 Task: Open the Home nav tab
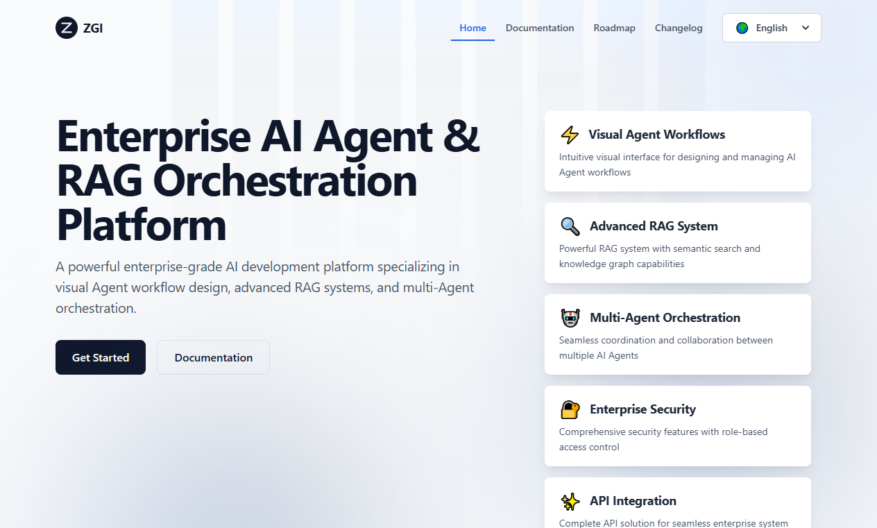click(473, 28)
